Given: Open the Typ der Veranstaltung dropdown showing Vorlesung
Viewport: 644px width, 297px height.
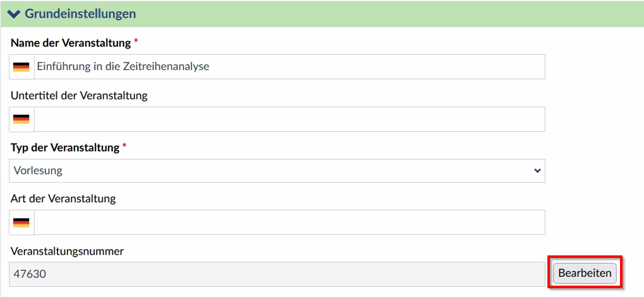Looking at the screenshot, I should click(x=277, y=171).
